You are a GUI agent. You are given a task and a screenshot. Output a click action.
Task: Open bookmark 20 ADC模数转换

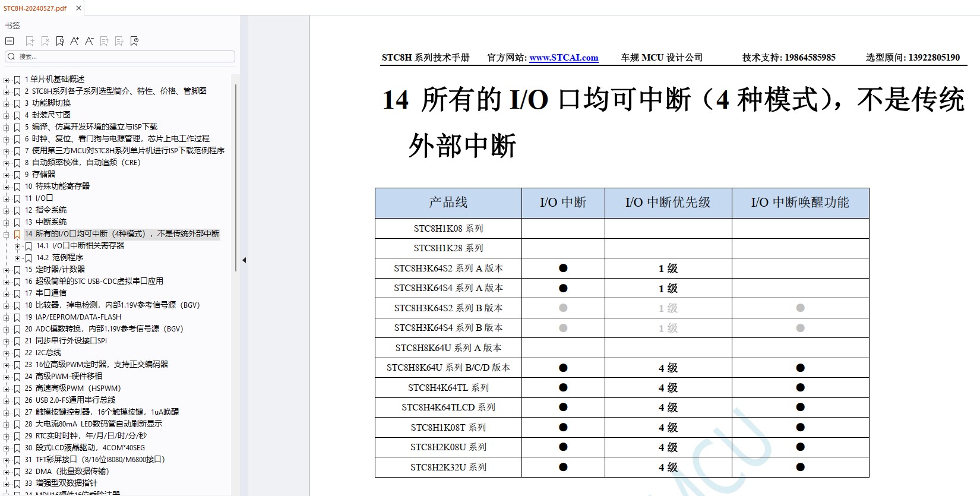point(104,328)
